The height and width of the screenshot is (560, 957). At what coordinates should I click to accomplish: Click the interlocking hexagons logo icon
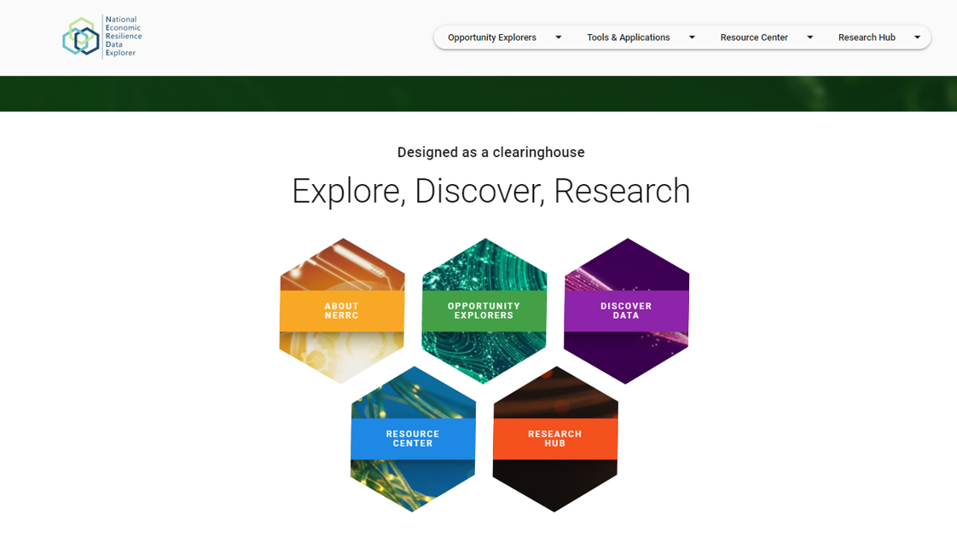tap(81, 38)
